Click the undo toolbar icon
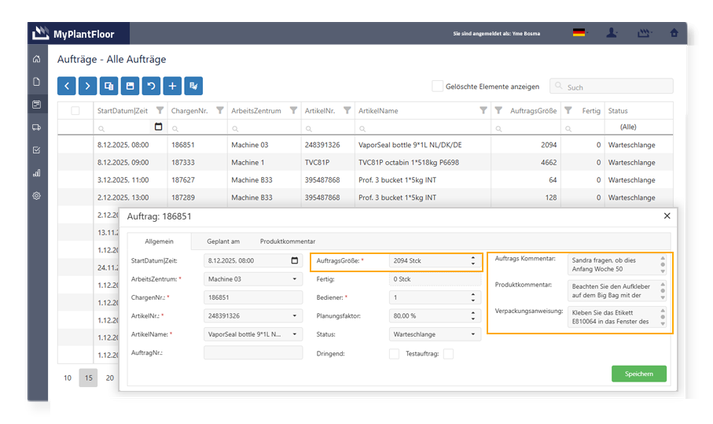713x424 pixels. click(x=151, y=86)
